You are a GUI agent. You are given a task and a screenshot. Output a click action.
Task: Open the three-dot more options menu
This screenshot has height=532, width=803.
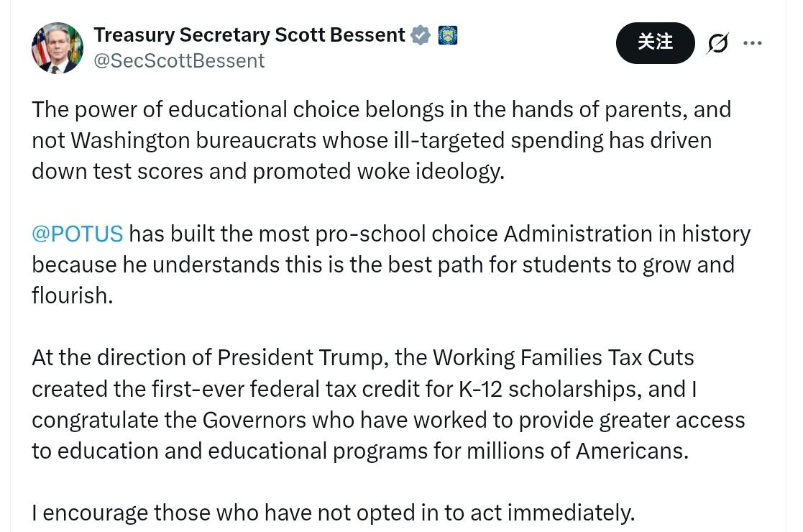click(x=753, y=43)
